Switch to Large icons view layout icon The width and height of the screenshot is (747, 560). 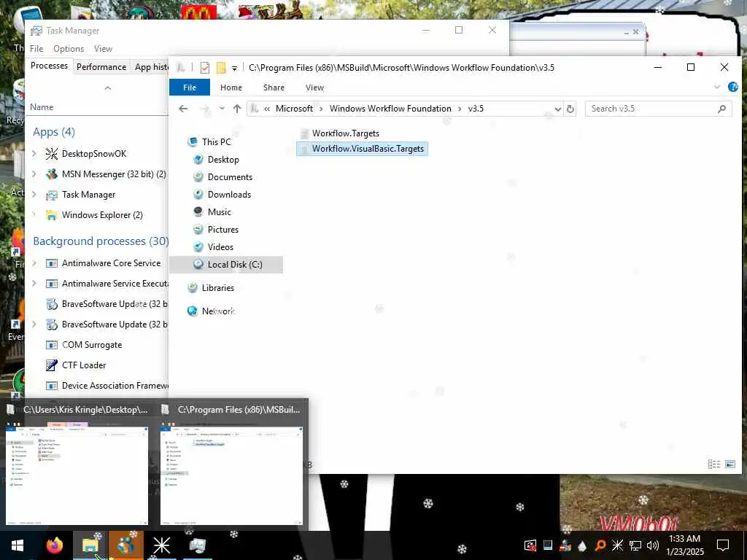(729, 463)
